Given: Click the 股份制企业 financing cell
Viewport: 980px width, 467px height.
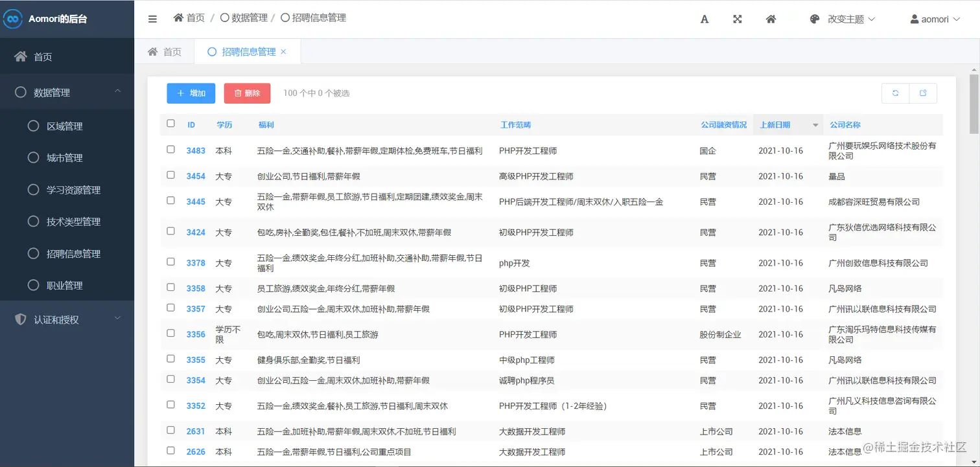Looking at the screenshot, I should coord(720,335).
